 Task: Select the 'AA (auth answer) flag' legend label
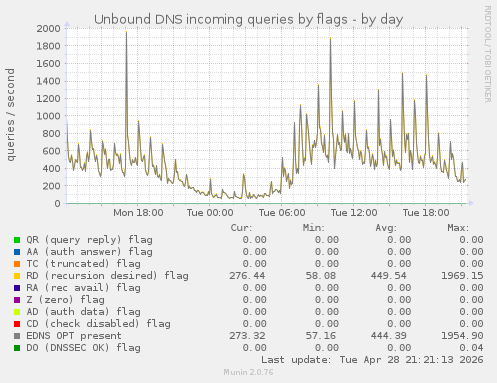89,252
